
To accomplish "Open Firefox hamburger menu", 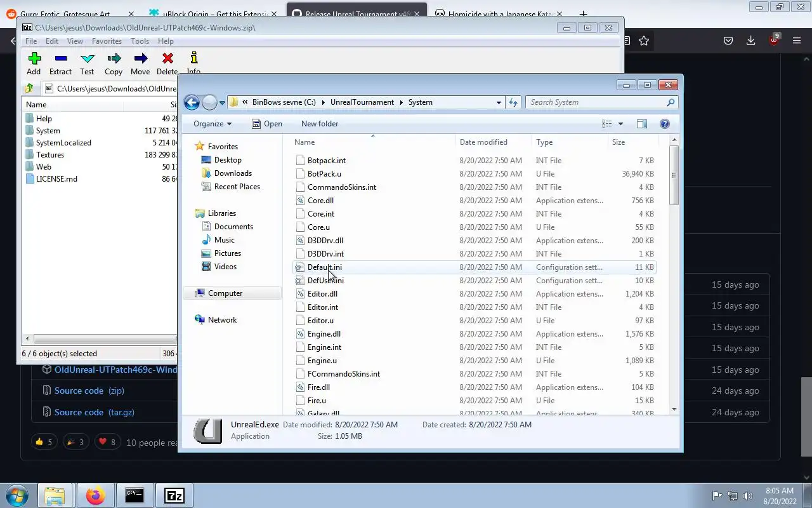I will pyautogui.click(x=797, y=41).
